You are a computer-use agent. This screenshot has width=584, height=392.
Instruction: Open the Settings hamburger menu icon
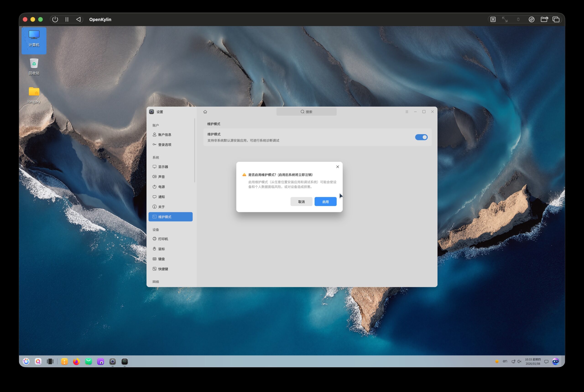[x=407, y=112]
